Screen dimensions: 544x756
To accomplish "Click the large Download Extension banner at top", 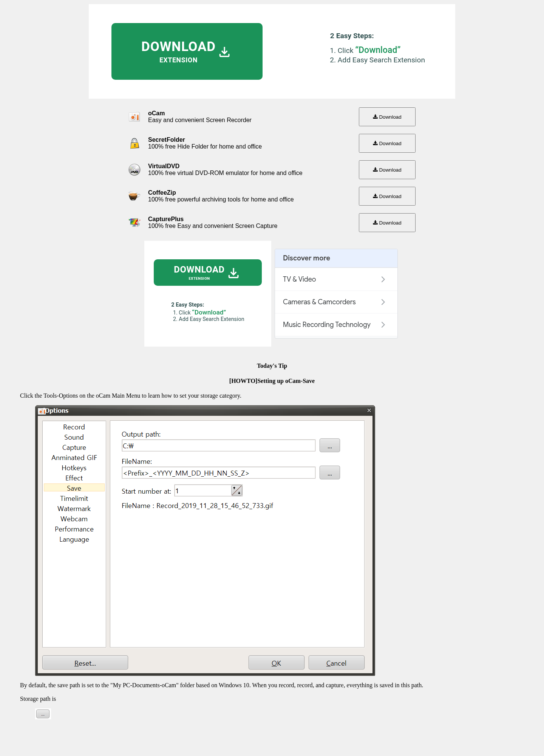I will pyautogui.click(x=187, y=51).
